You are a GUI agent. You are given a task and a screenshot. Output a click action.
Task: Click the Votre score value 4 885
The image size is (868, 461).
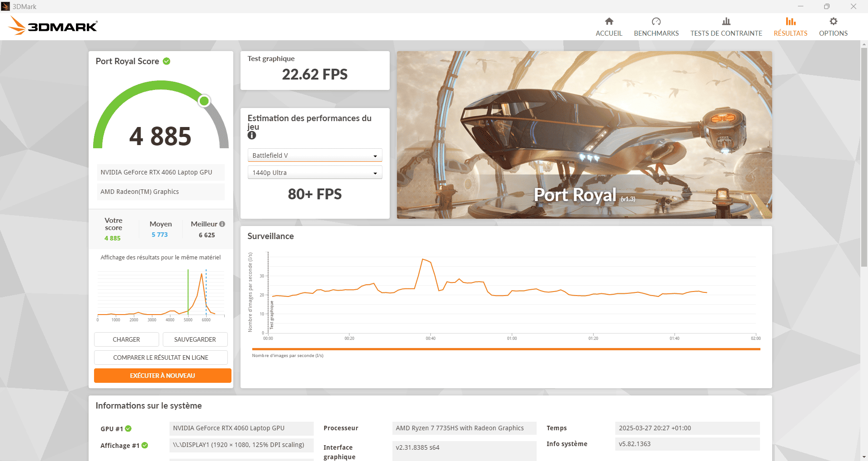(x=113, y=238)
